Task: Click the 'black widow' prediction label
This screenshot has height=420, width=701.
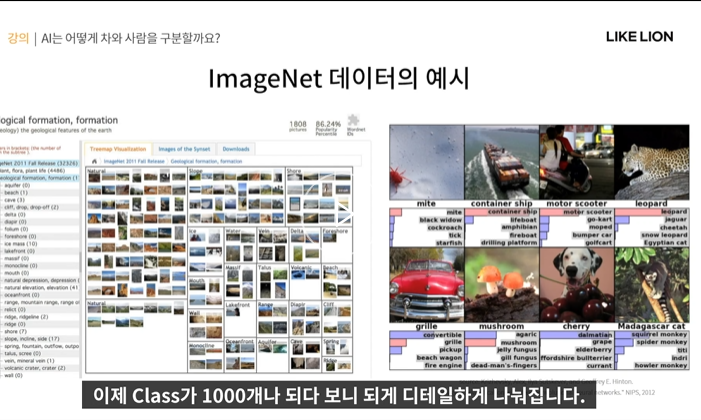Action: pyautogui.click(x=440, y=220)
